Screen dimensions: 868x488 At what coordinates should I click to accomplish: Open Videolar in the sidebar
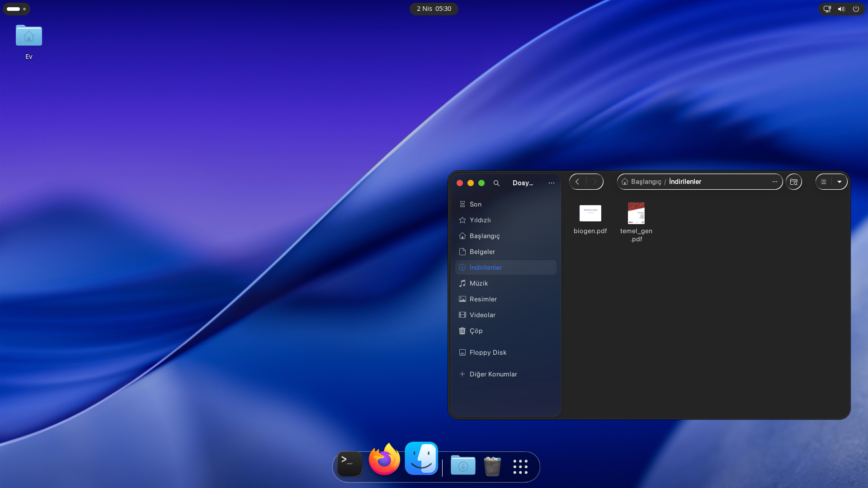click(505, 315)
